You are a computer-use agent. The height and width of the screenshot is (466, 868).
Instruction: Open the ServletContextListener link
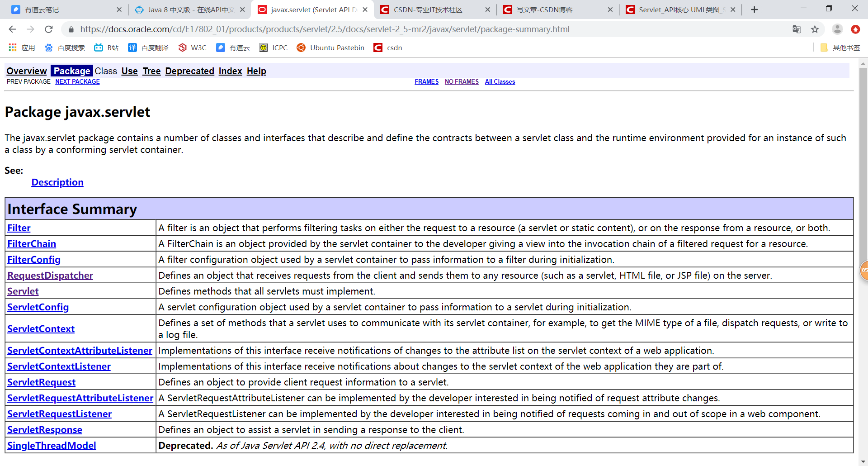point(59,366)
